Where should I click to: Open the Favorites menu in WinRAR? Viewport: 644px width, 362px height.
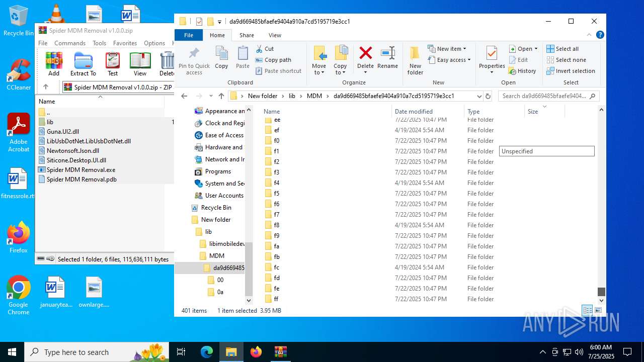[x=125, y=43]
